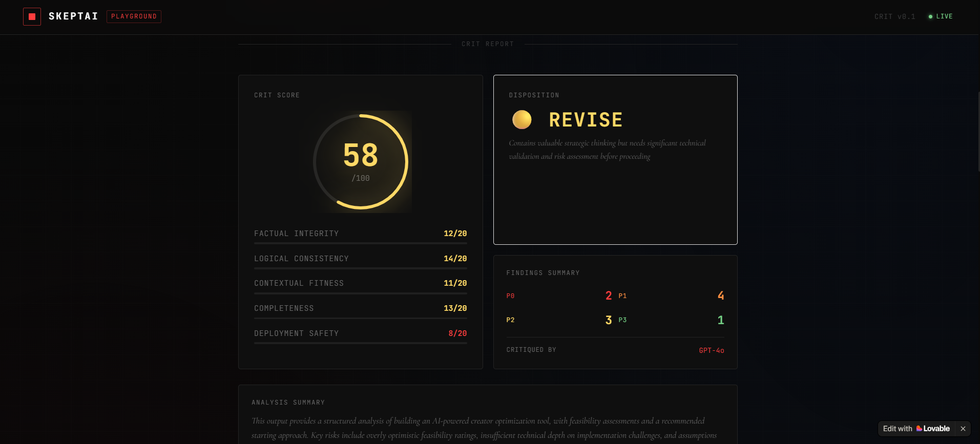Click the GPT-4o model name
Screen dimensions: 980x444
point(712,350)
